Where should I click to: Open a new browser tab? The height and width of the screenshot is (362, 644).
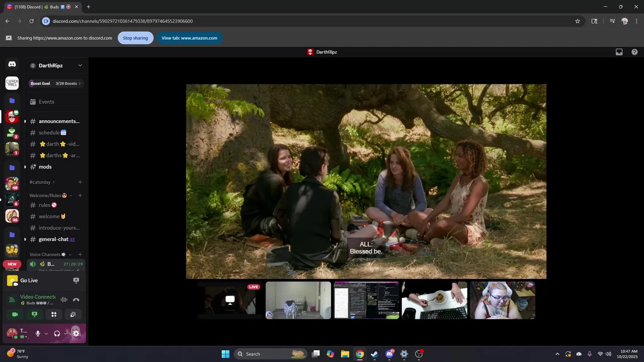click(89, 7)
